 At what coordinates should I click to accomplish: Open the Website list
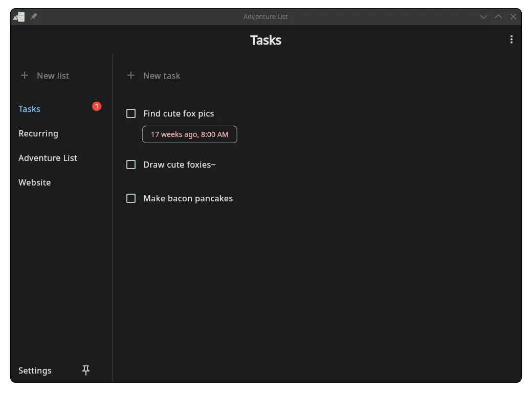(x=35, y=182)
